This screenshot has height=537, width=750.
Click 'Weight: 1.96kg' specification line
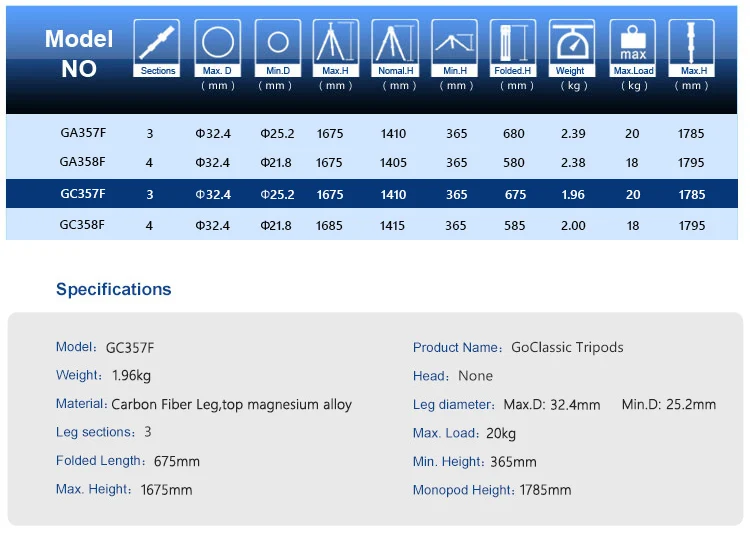[x=103, y=375]
